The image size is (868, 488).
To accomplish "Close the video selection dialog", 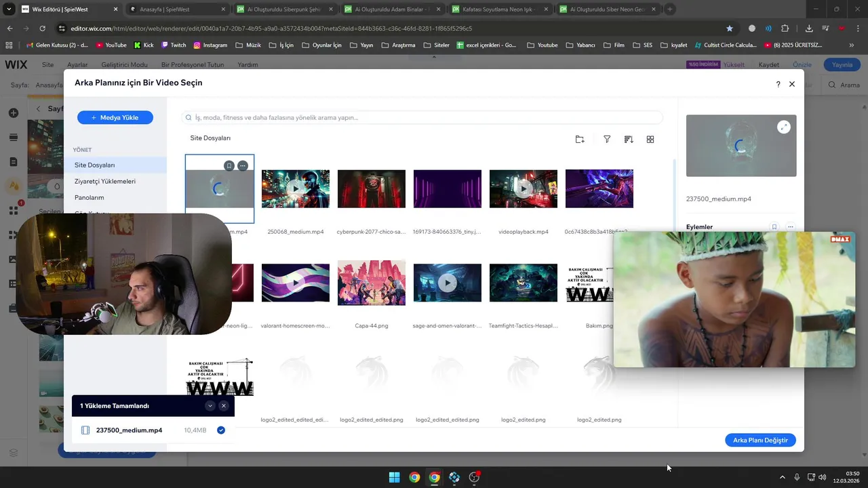I will coord(792,84).
